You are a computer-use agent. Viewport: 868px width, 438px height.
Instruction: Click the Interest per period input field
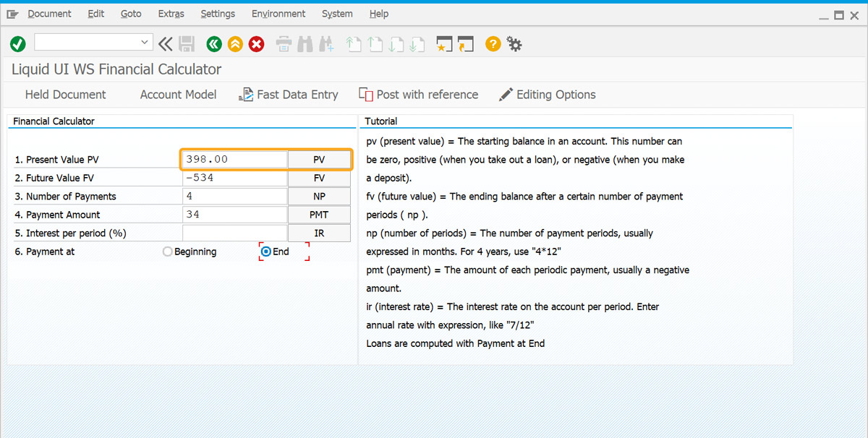[x=235, y=233]
